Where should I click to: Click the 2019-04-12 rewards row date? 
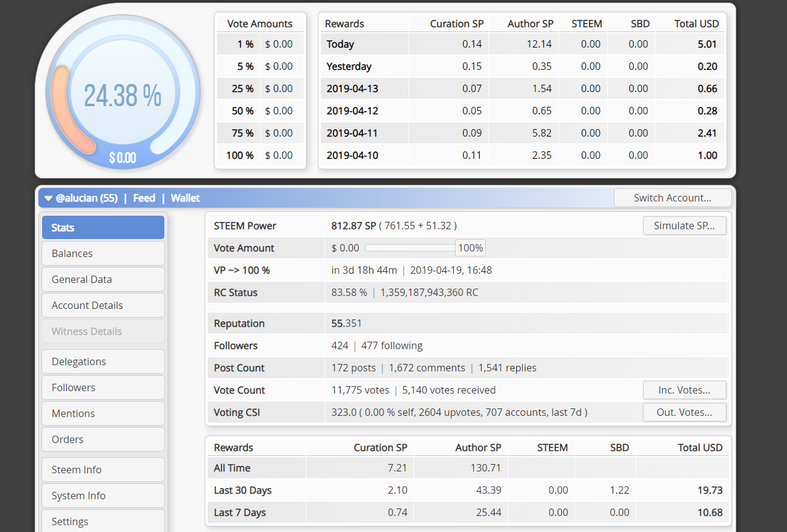pyautogui.click(x=352, y=111)
